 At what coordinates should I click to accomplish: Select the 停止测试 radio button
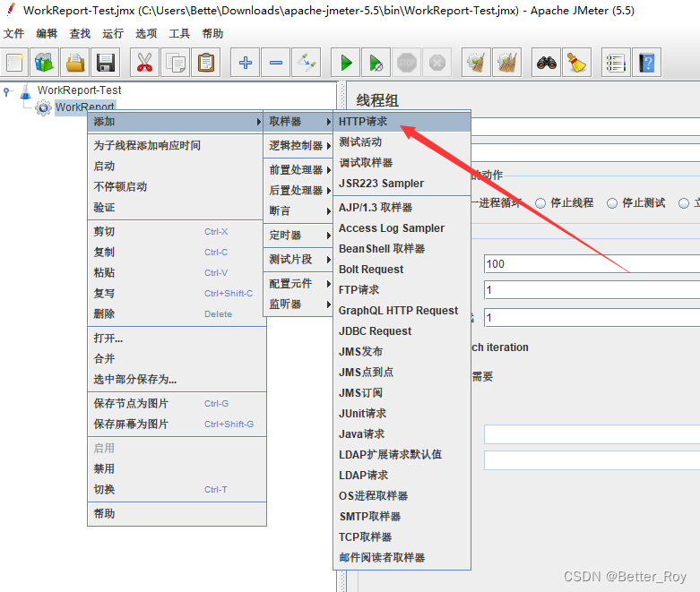point(612,203)
